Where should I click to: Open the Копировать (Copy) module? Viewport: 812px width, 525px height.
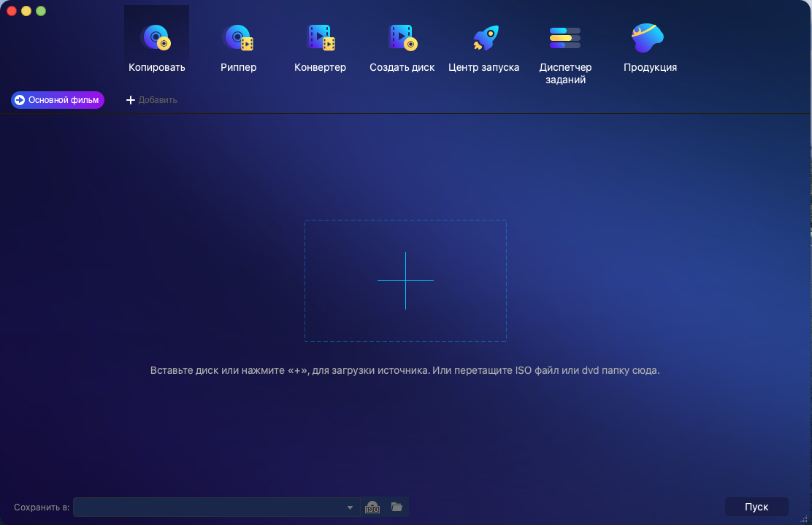tap(156, 45)
